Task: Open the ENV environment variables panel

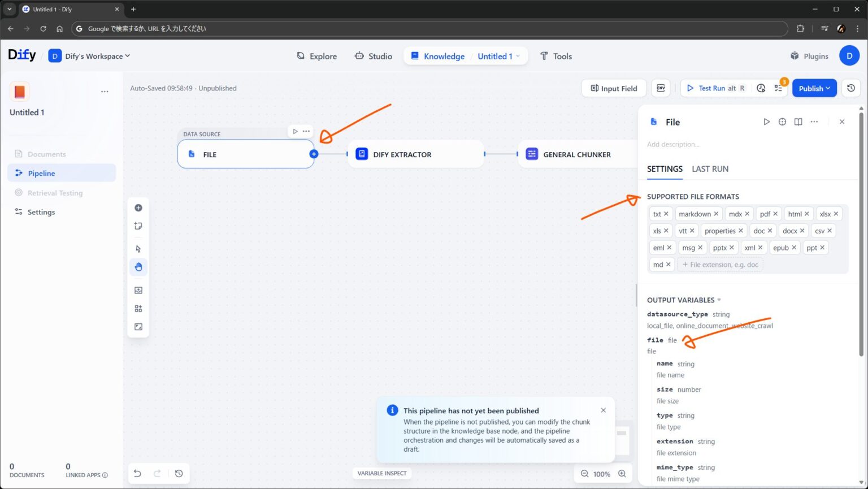Action: (x=661, y=88)
